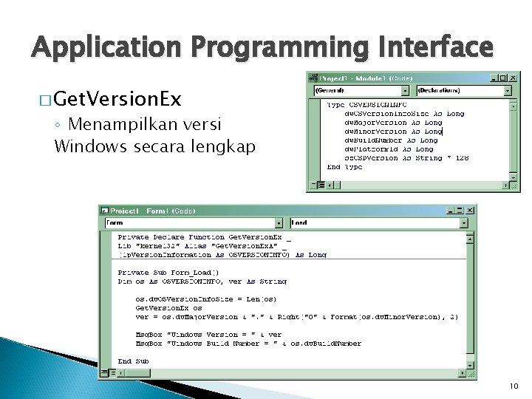Switch Module1 to Procedure View icon
Screen dimensions: 532x399
pos(313,185)
